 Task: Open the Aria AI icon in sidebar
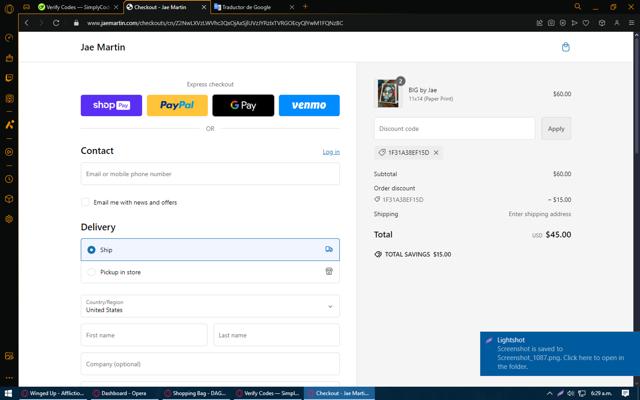(x=9, y=124)
